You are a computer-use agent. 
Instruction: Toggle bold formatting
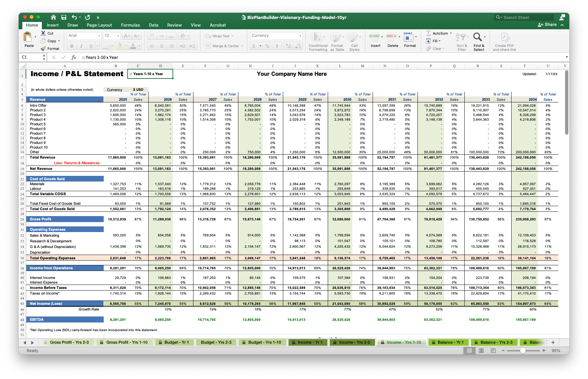(71, 46)
